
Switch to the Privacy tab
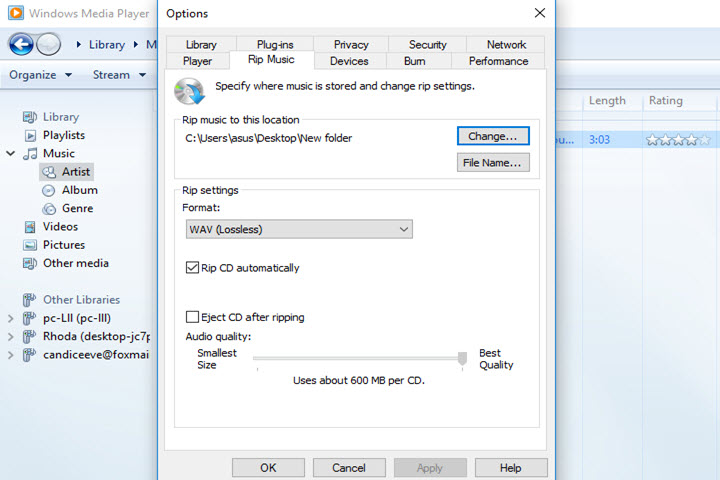(x=351, y=45)
